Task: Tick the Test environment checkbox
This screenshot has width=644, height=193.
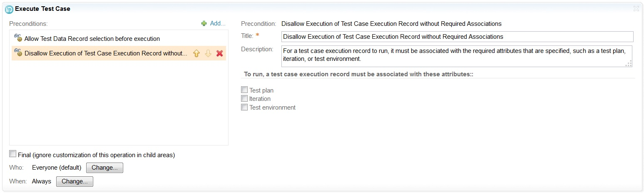Action: (x=244, y=107)
